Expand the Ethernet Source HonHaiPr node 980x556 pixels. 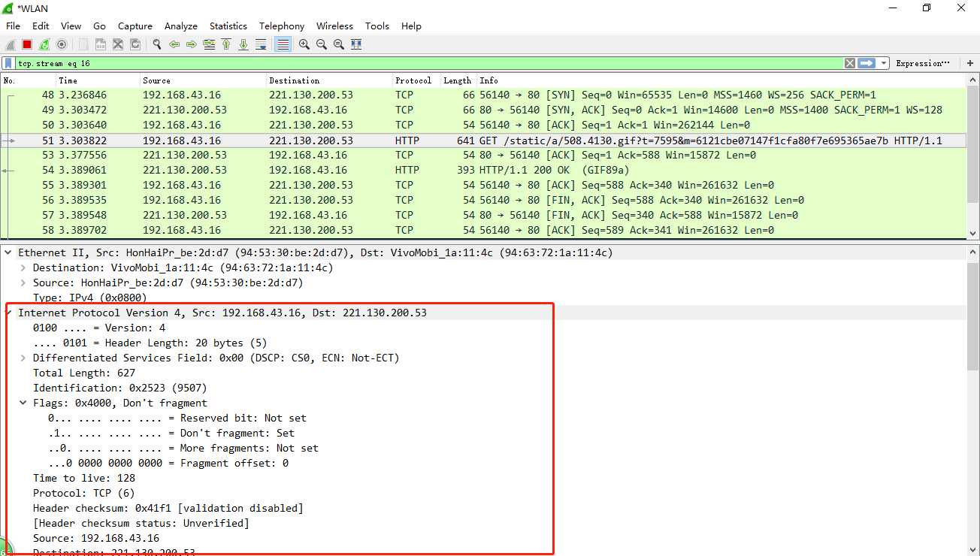pos(23,283)
